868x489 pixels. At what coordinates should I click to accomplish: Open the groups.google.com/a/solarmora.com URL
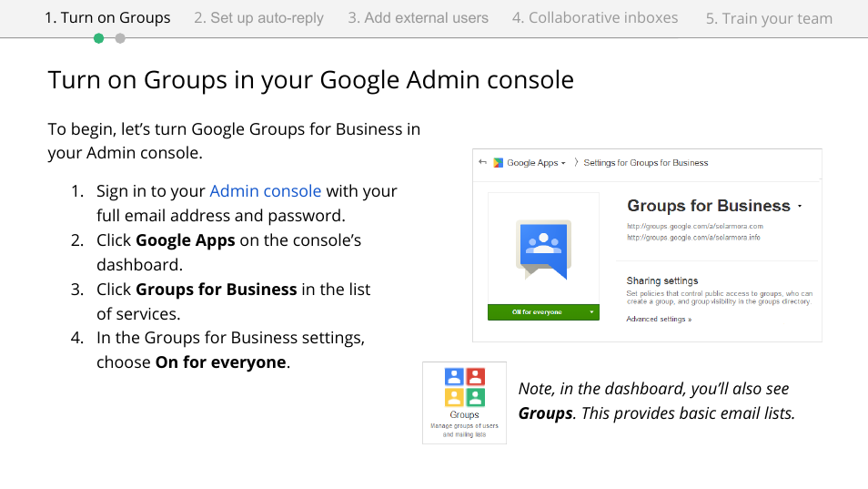click(x=695, y=226)
